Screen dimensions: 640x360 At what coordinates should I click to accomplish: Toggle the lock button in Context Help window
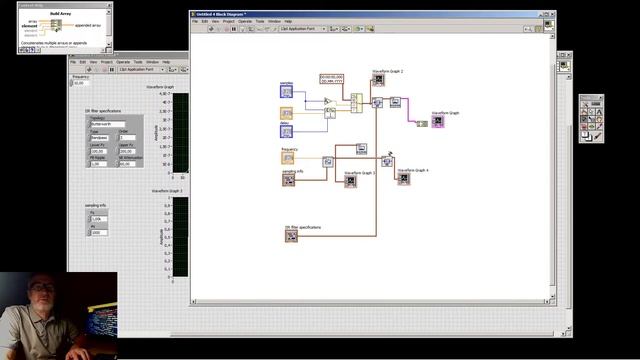[x=27, y=50]
